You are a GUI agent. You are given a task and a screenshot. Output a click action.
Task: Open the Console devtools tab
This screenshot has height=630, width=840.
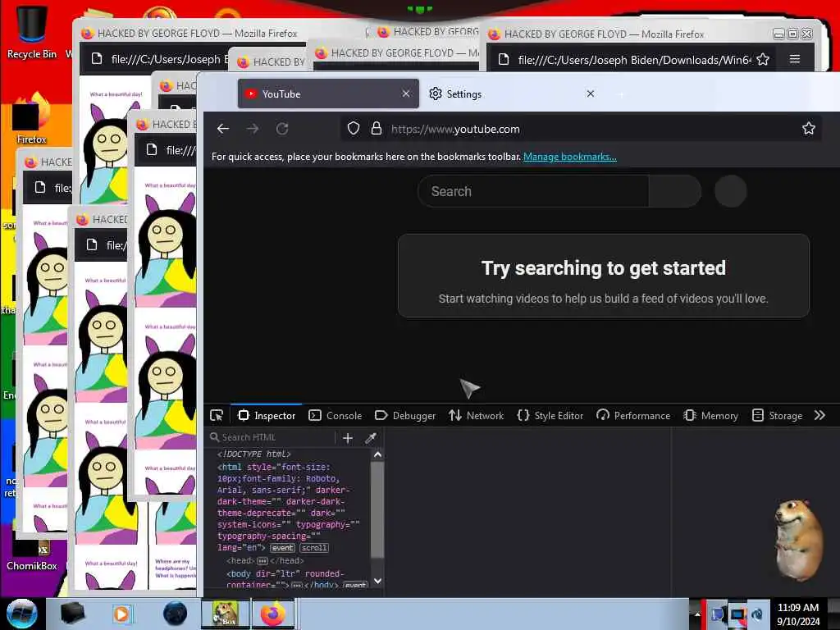[336, 416]
